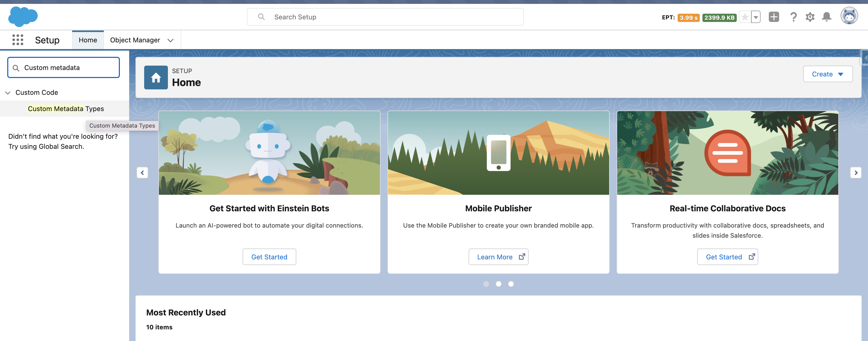The image size is (868, 341).
Task: Click the Search Setup field
Action: pyautogui.click(x=385, y=17)
